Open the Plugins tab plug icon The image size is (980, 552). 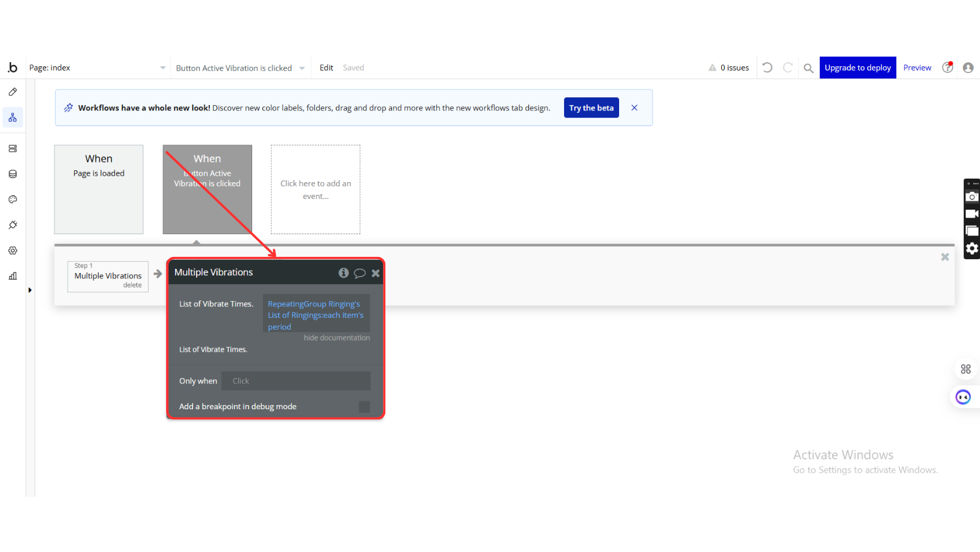[x=13, y=225]
